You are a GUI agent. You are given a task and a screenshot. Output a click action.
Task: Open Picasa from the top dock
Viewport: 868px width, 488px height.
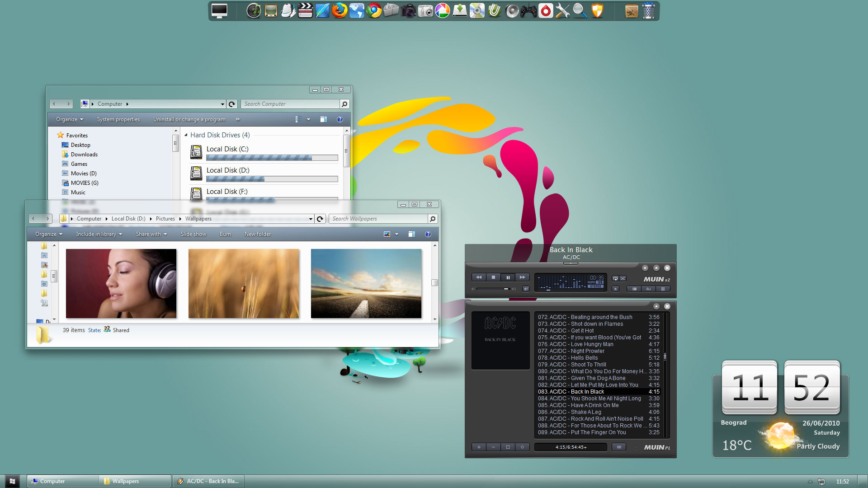tap(443, 10)
